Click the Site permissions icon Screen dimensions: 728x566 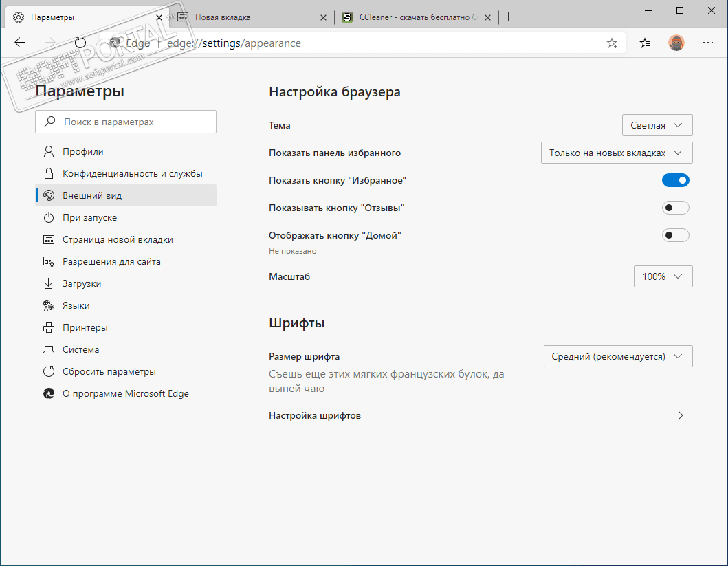tap(48, 261)
